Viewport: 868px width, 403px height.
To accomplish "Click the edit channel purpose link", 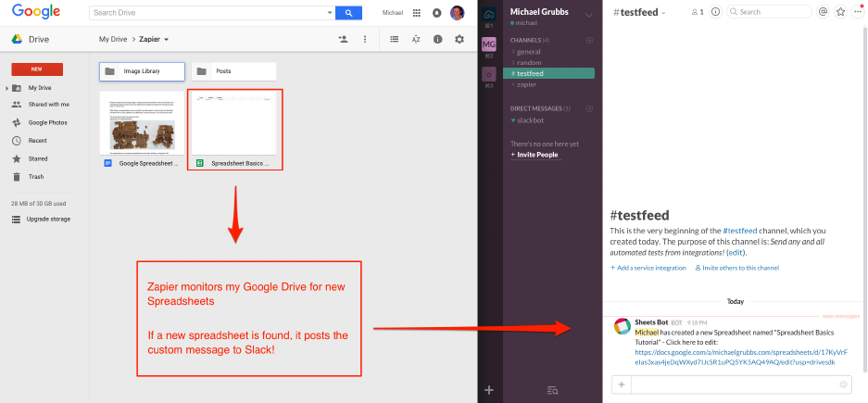I will (x=736, y=253).
